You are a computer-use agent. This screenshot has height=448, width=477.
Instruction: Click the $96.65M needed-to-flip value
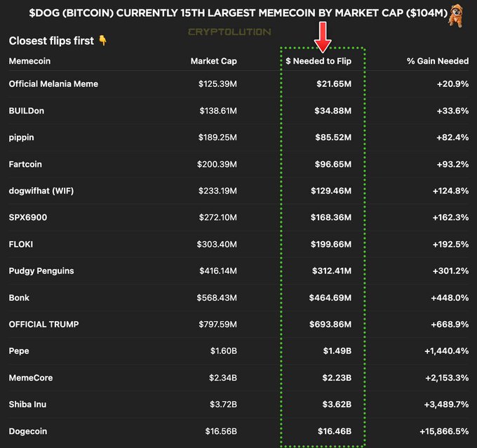pos(333,164)
